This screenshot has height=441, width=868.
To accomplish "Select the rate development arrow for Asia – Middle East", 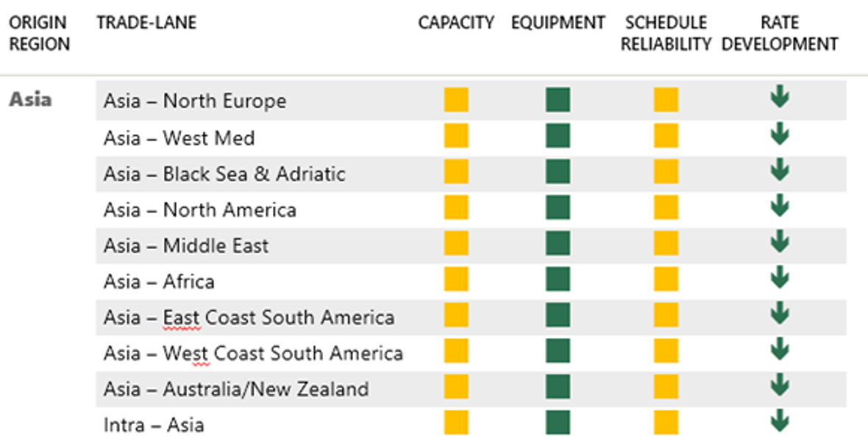I will pyautogui.click(x=780, y=241).
